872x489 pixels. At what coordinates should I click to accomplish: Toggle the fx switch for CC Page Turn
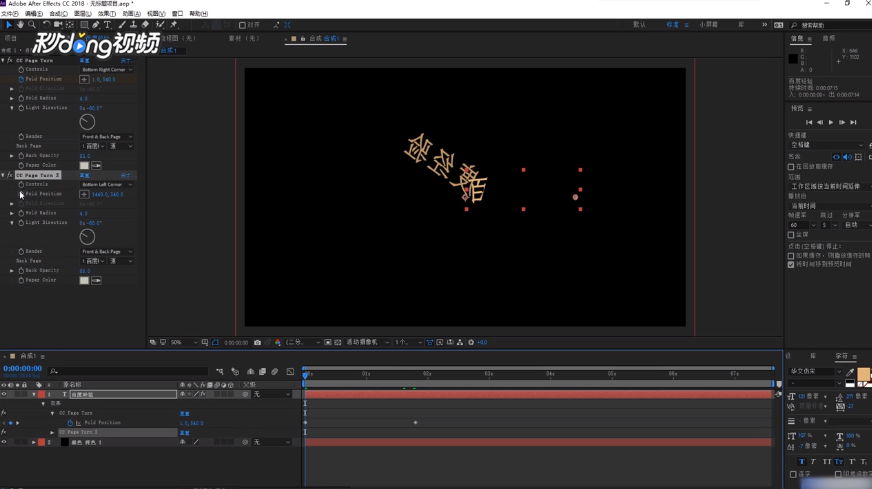tap(9, 60)
